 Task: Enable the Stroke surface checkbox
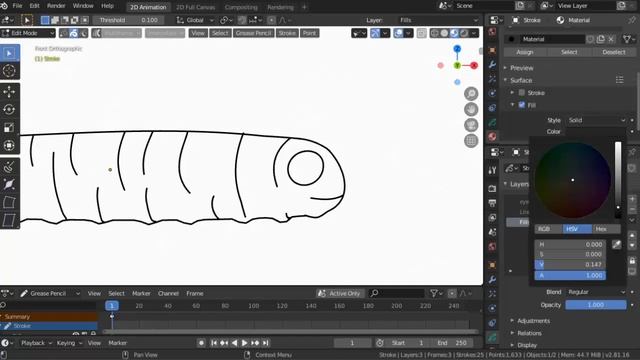(522, 93)
